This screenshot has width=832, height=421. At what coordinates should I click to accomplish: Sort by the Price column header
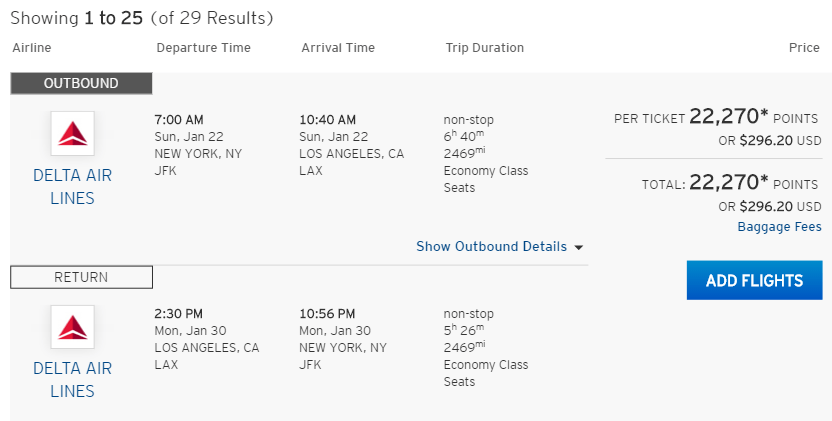click(x=804, y=48)
